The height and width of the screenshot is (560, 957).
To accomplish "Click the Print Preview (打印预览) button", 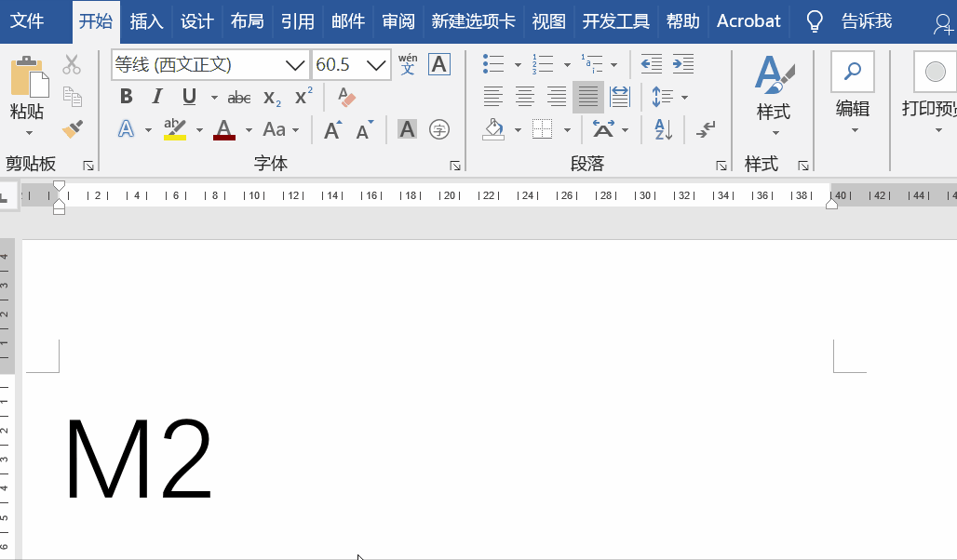I will [929, 93].
